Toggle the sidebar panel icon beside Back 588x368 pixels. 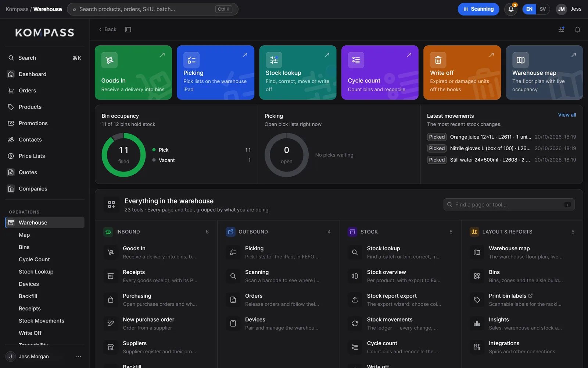(128, 29)
